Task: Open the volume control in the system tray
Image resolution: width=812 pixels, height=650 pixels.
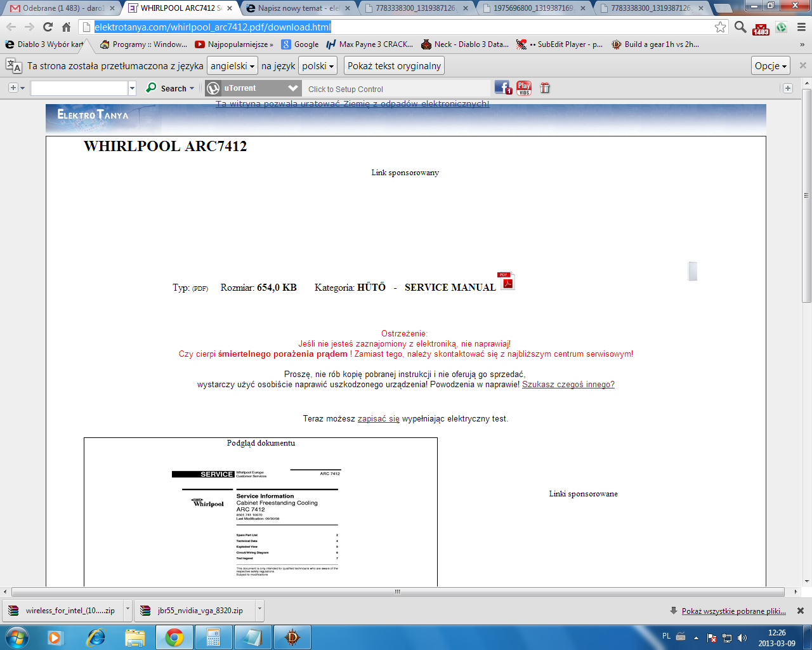Action: pyautogui.click(x=742, y=638)
